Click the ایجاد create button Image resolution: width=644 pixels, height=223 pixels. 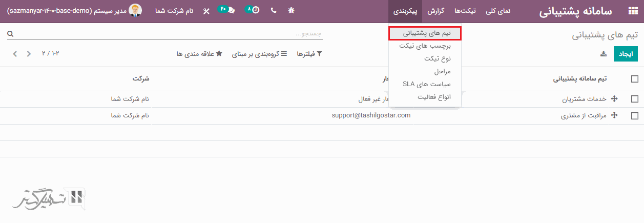coord(626,54)
